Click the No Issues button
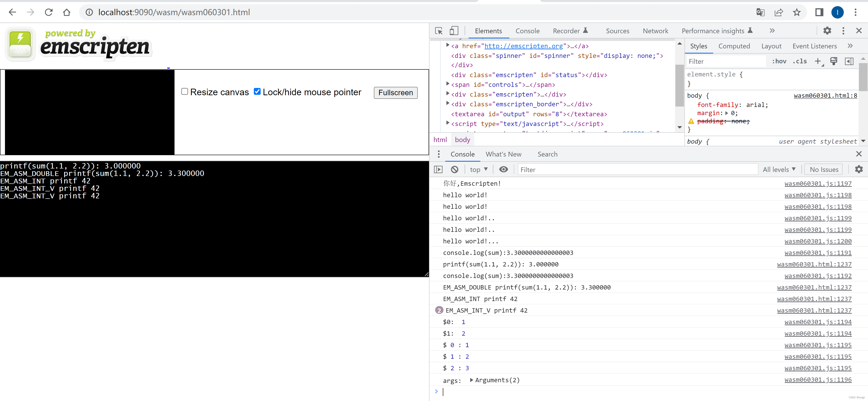This screenshot has width=868, height=401. [x=823, y=169]
